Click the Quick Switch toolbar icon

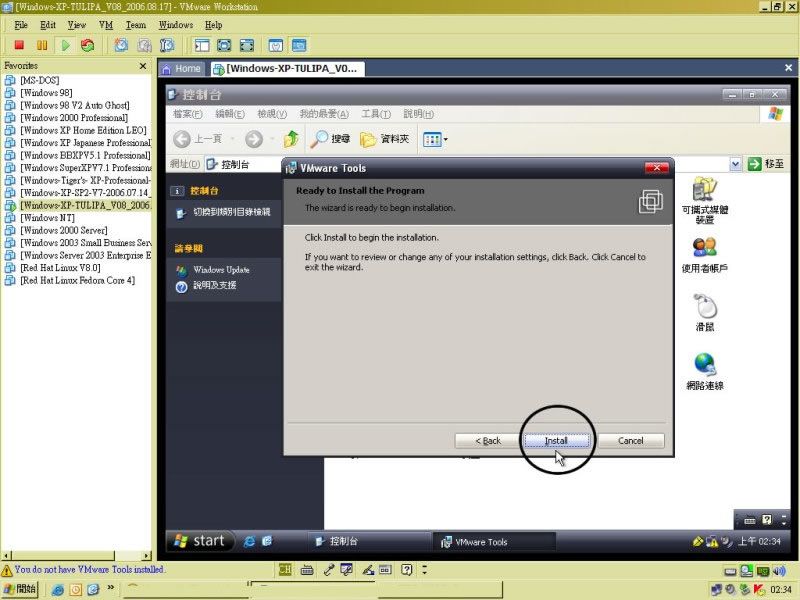[246, 45]
